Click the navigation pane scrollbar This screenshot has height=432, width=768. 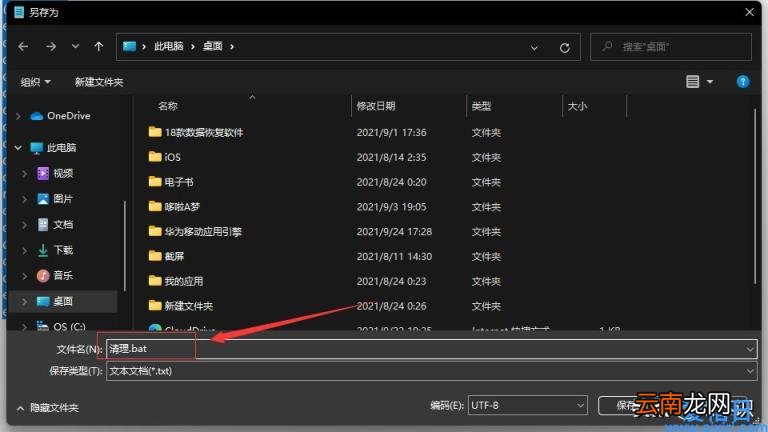pyautogui.click(x=125, y=245)
